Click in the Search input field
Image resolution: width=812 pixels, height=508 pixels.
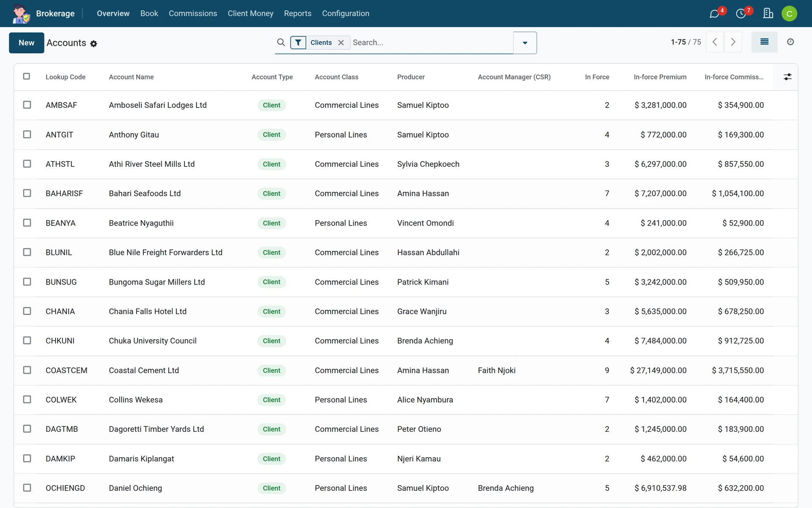431,42
